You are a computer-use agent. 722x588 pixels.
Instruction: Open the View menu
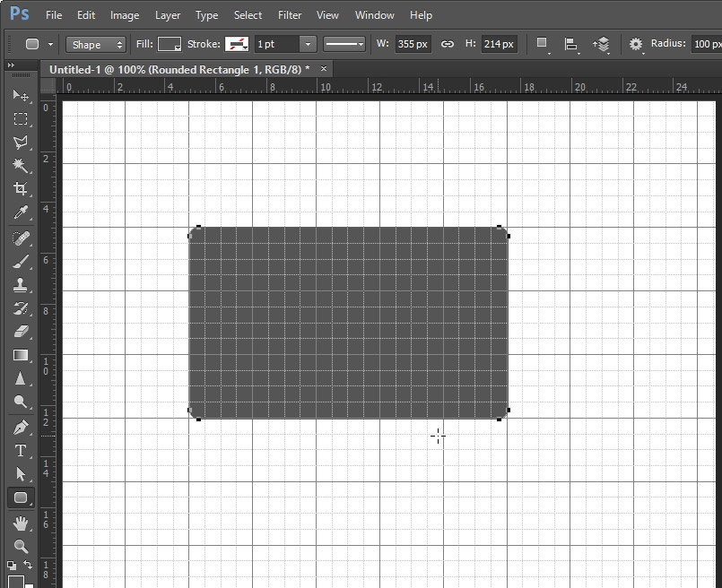(x=327, y=15)
